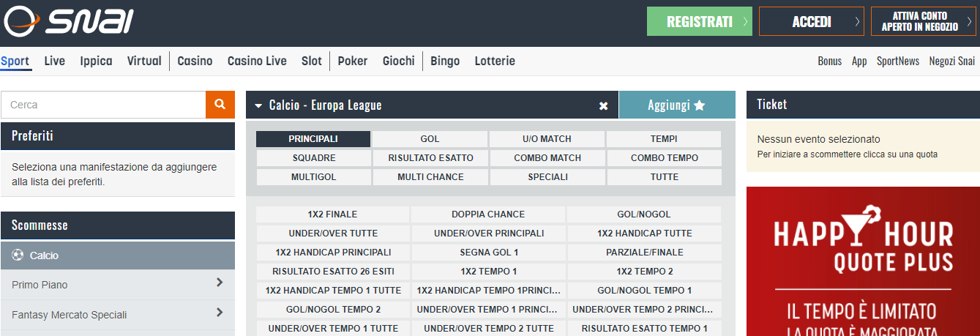Open the Live tab

pyautogui.click(x=54, y=61)
